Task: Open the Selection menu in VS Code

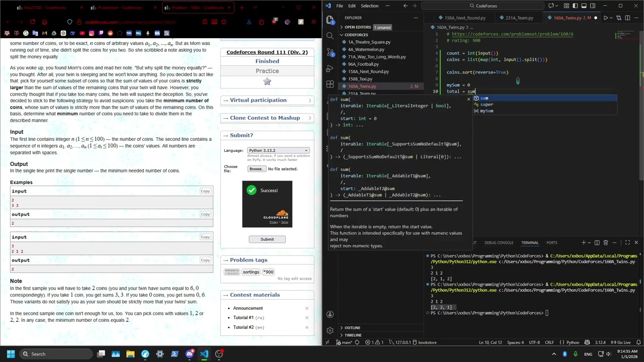Action: tap(369, 6)
